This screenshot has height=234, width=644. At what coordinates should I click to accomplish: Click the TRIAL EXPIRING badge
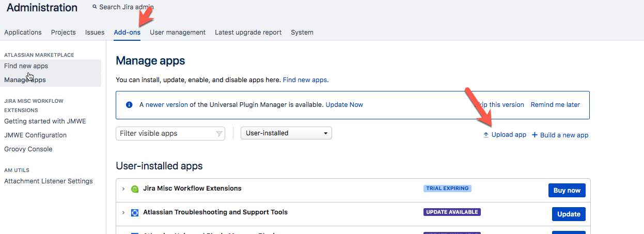[447, 189]
